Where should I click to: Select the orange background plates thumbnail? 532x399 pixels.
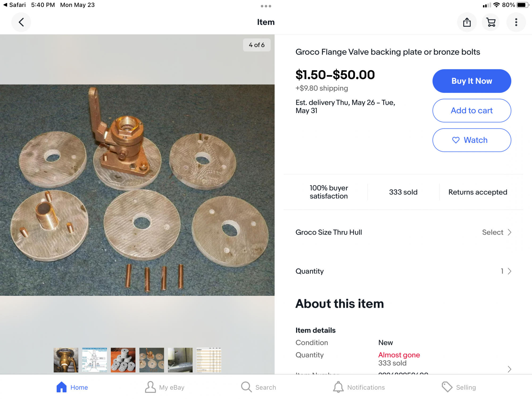123,360
